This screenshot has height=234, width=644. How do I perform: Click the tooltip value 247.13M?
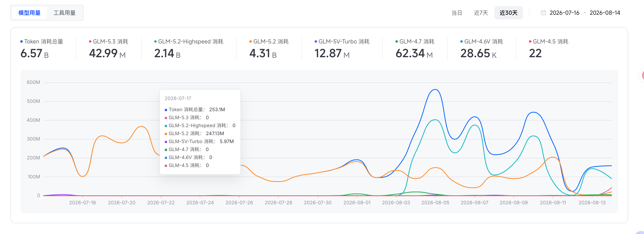coord(215,134)
